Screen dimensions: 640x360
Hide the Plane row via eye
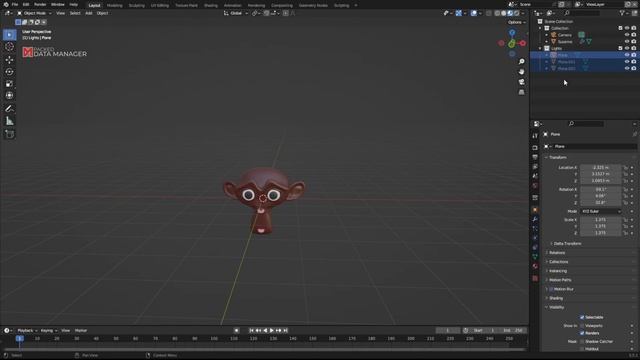627,55
